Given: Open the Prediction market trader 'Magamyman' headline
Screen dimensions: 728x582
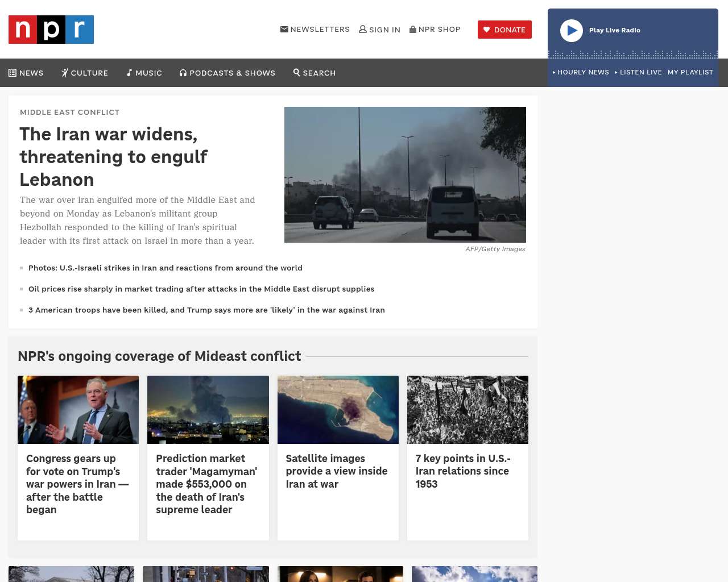Looking at the screenshot, I should pos(206,484).
